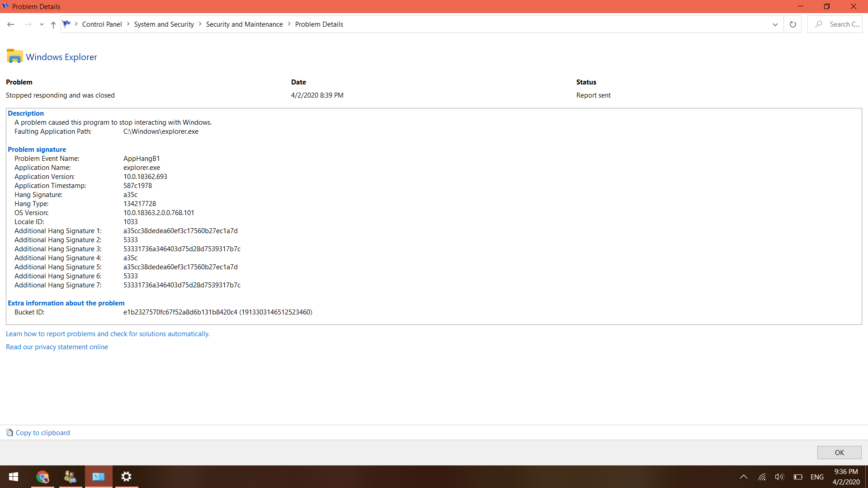
Task: Click the date 4/2/2020 8:39 PM
Action: (x=317, y=95)
